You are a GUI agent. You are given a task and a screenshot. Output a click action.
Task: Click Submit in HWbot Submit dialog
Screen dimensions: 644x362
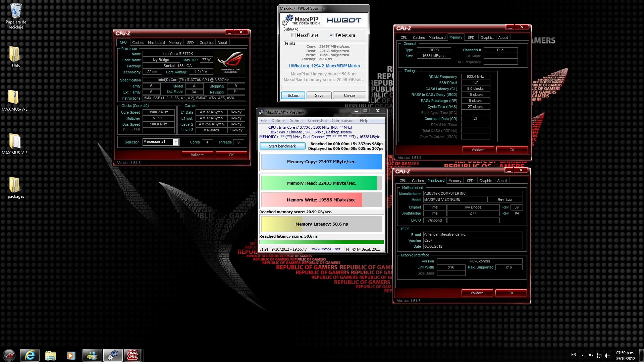tap(293, 96)
